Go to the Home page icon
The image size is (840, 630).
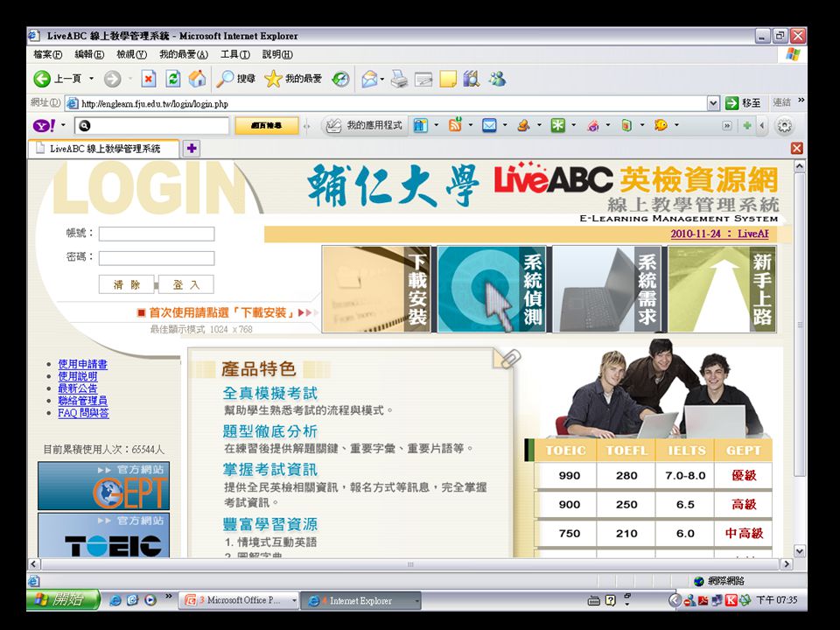tap(197, 80)
